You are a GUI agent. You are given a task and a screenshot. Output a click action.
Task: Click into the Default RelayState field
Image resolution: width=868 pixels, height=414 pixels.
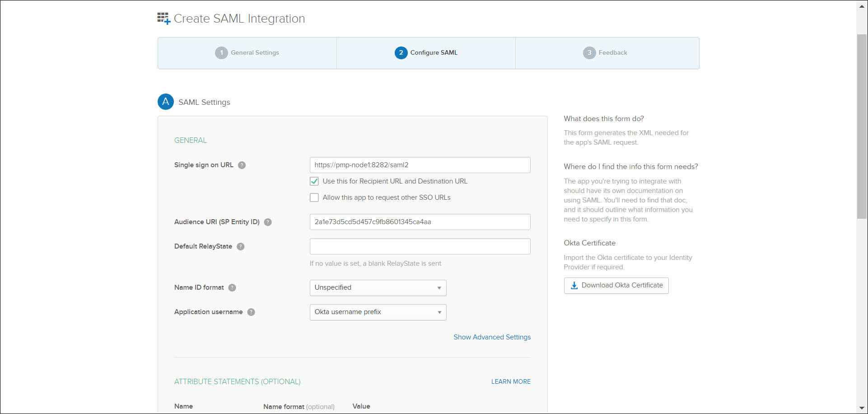click(x=420, y=246)
